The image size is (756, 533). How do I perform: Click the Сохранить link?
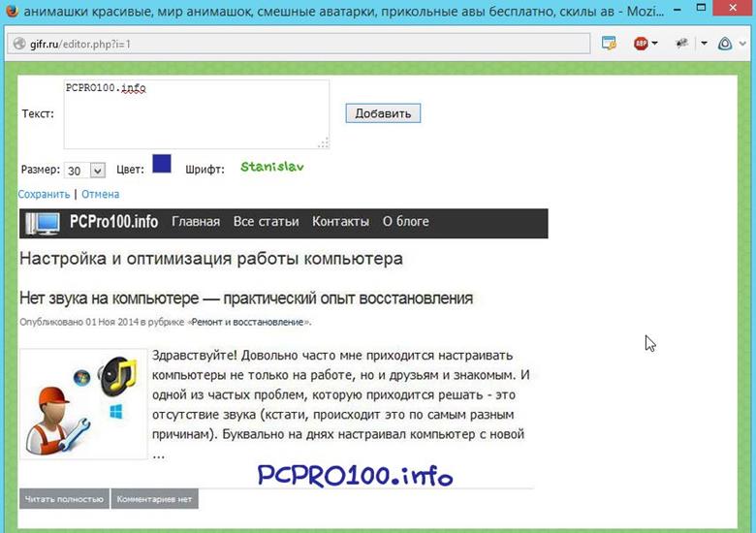[44, 194]
